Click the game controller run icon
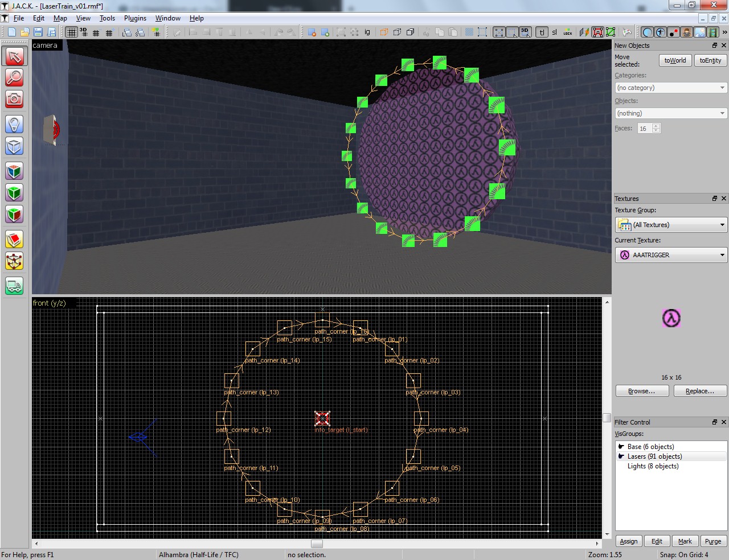 point(627,32)
